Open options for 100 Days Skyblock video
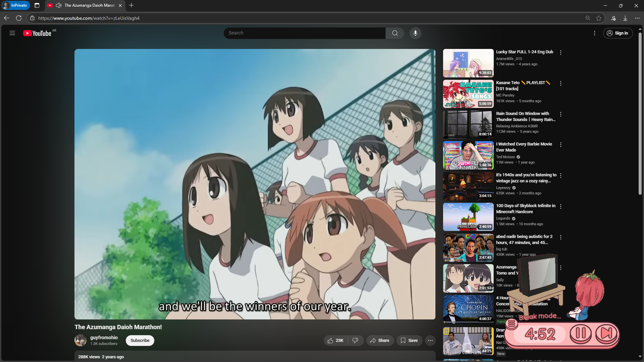 (x=560, y=206)
